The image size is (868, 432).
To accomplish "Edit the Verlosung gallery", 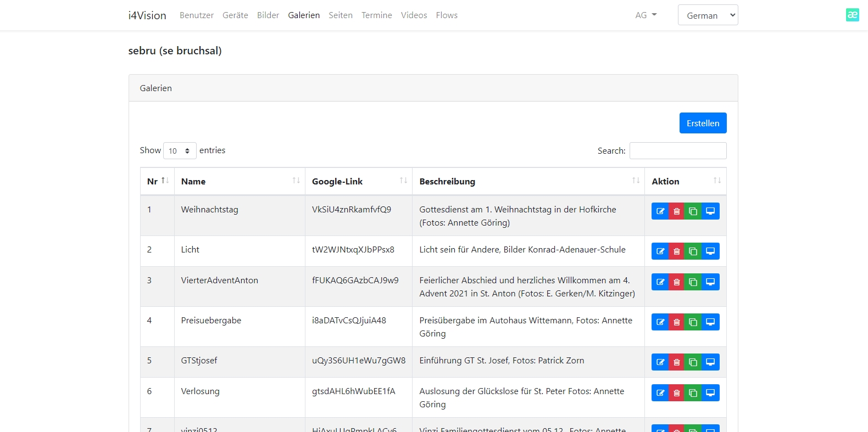I will coord(660,393).
